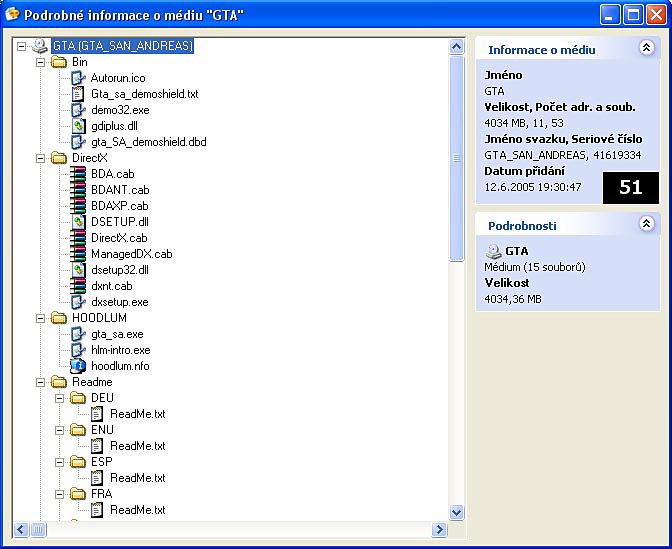Collapse the DEU subfolder node
Viewport: 672px width, 549px height.
coord(60,398)
